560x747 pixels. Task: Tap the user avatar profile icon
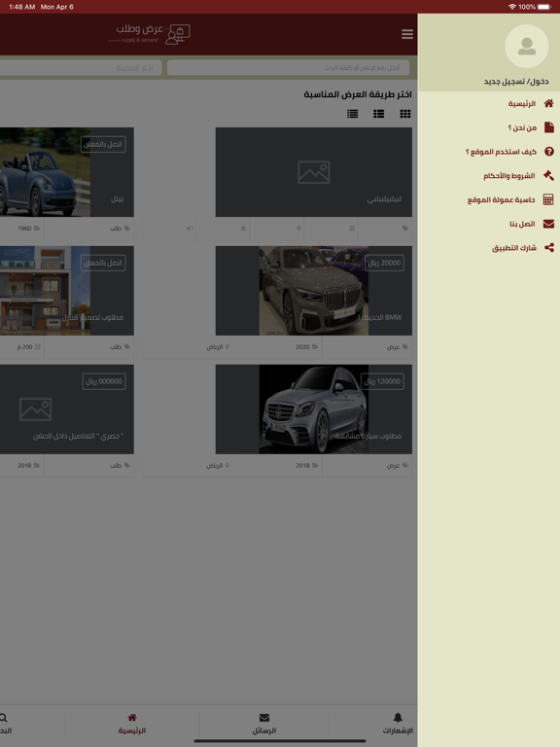(526, 47)
